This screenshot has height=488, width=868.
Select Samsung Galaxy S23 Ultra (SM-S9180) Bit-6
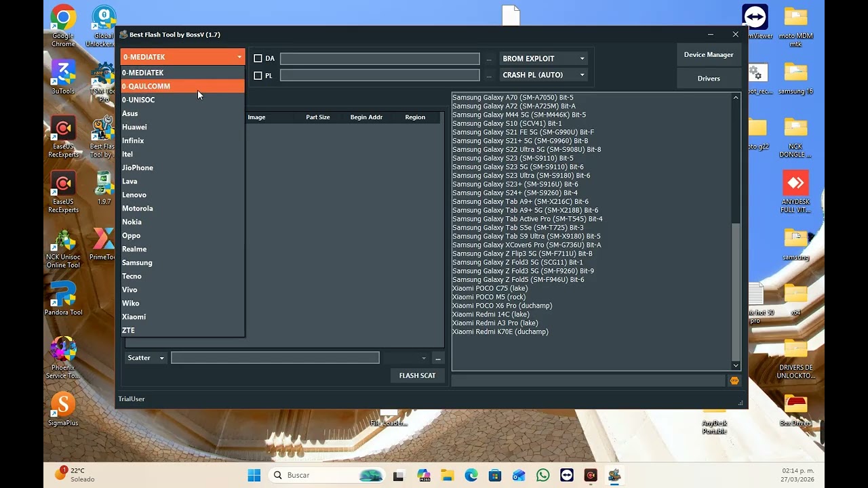(x=521, y=176)
